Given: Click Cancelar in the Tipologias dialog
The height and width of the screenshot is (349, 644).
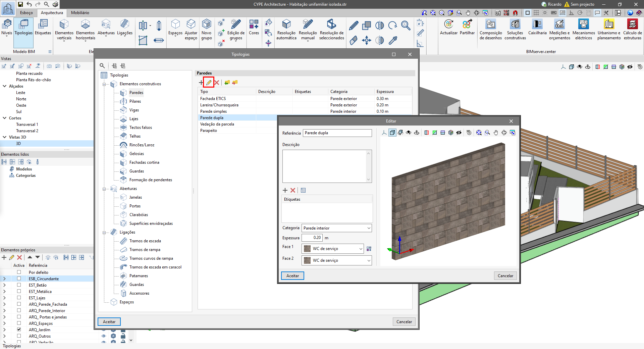Looking at the screenshot, I should (x=404, y=322).
